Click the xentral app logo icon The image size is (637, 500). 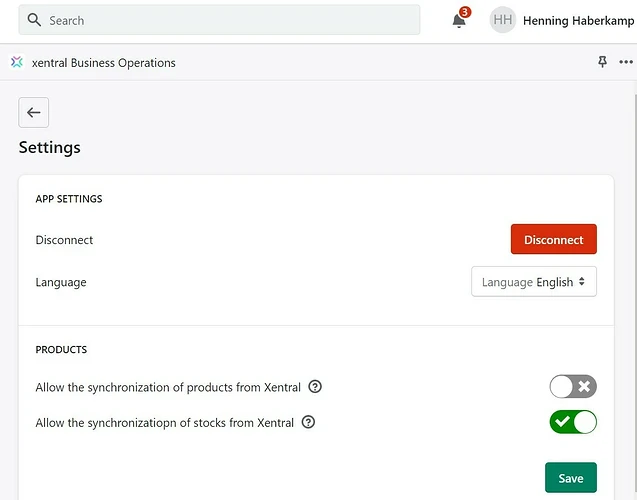[17, 62]
